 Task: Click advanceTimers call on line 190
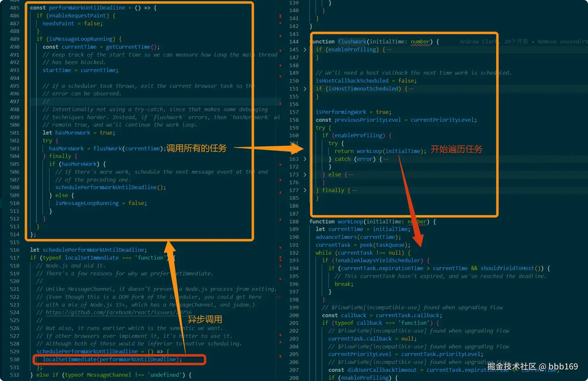click(336, 237)
